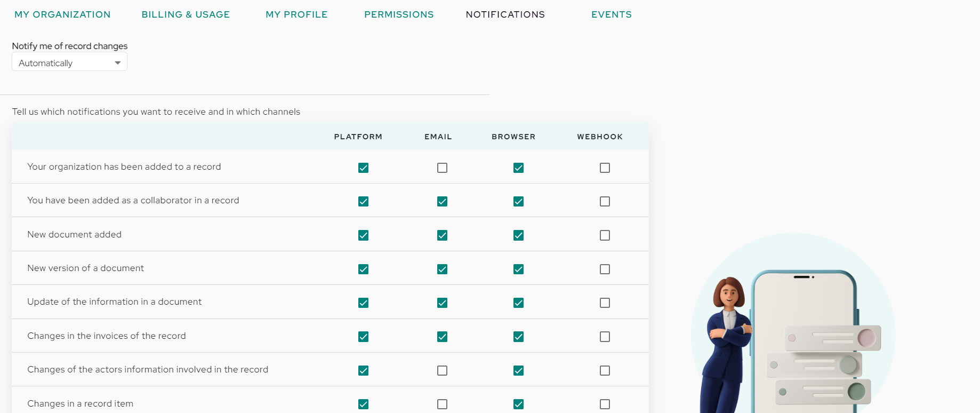Viewport: 980px width, 413px height.
Task: Uncheck Browser for Changes in the invoices
Action: tap(518, 337)
